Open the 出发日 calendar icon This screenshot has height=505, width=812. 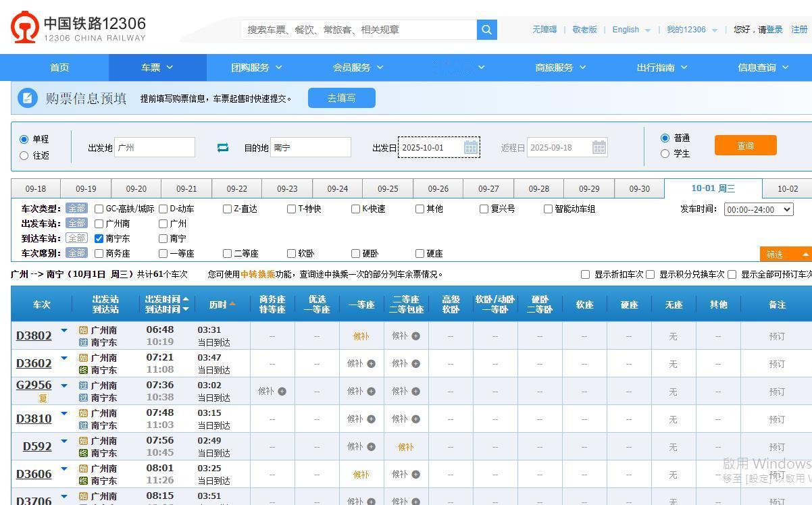point(470,147)
